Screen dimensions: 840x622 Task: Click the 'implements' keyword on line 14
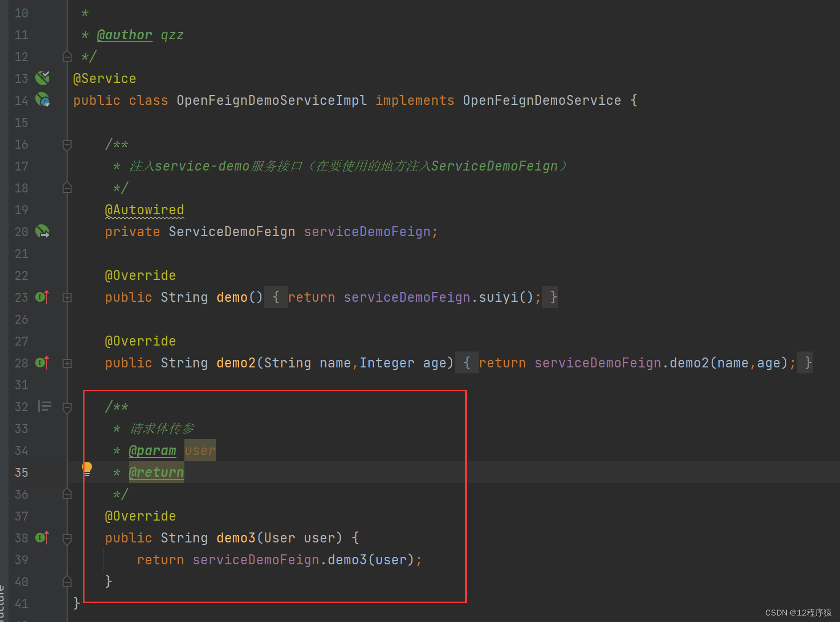click(415, 100)
